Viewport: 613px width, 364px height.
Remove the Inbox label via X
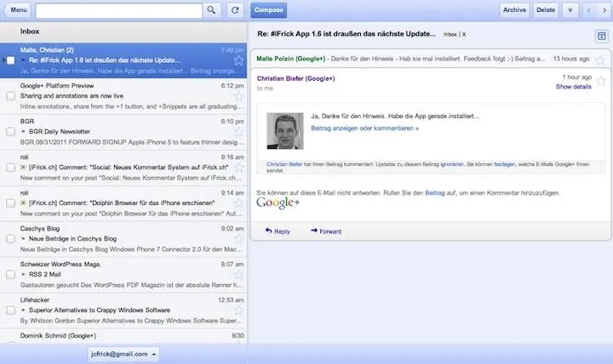click(464, 34)
